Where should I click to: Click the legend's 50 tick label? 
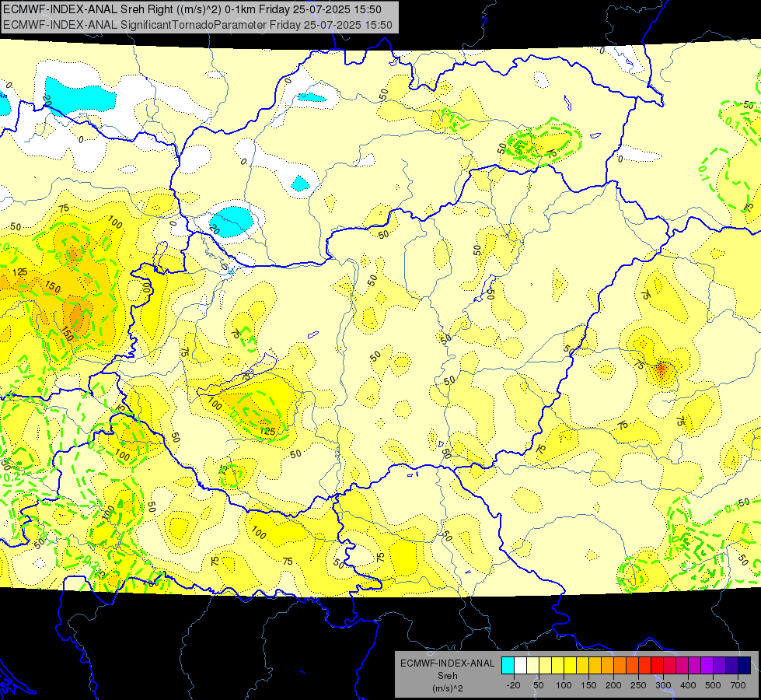pyautogui.click(x=538, y=685)
